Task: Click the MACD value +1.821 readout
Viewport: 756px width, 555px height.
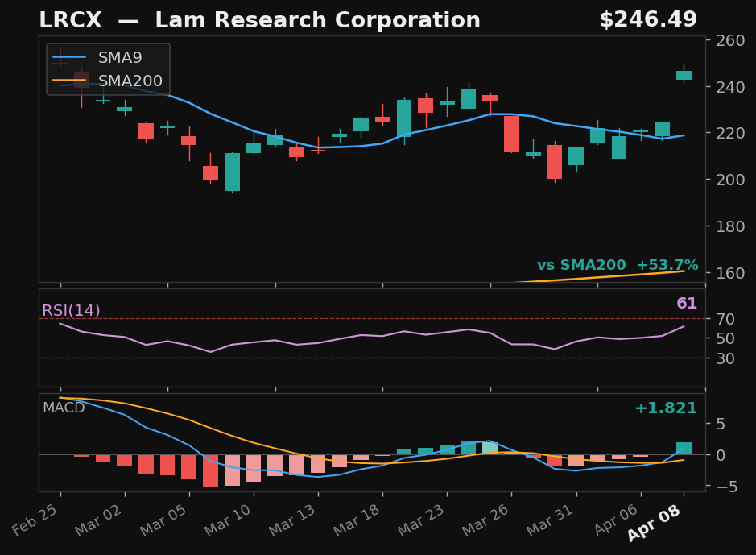Action: point(665,408)
